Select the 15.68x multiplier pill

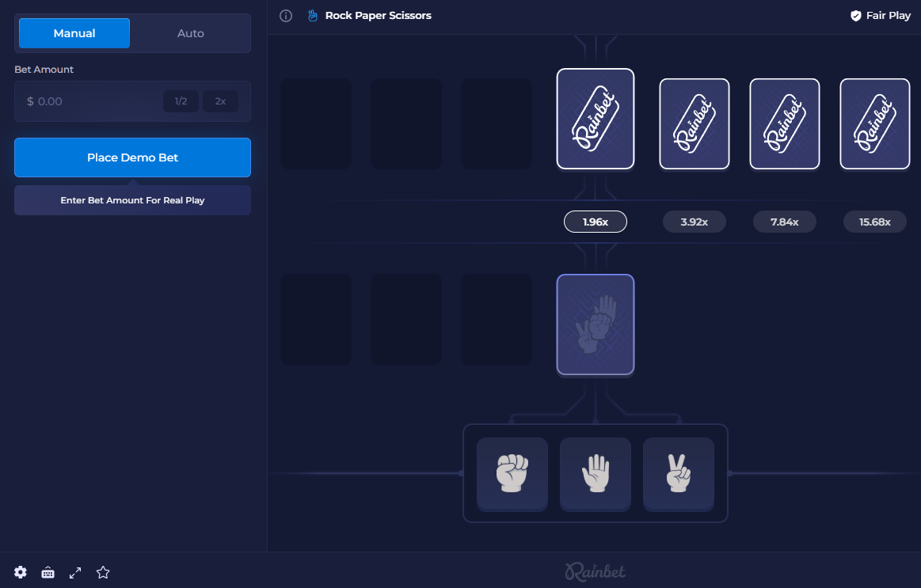click(x=874, y=222)
